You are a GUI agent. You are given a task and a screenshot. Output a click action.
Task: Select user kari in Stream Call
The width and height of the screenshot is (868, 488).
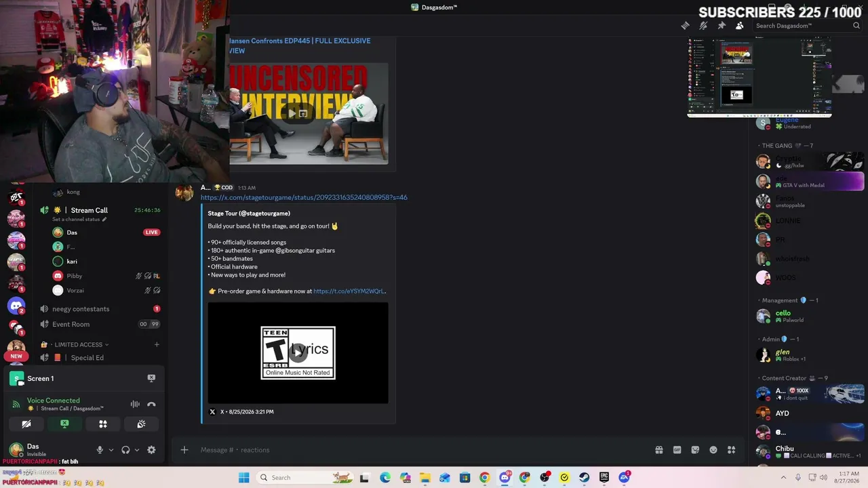point(71,261)
